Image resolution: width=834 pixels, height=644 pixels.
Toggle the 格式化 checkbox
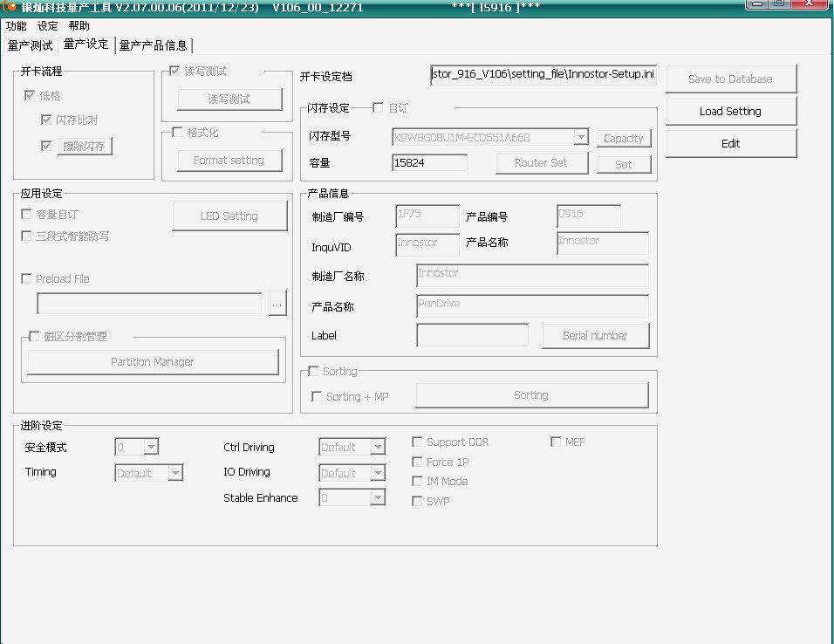pyautogui.click(x=178, y=133)
